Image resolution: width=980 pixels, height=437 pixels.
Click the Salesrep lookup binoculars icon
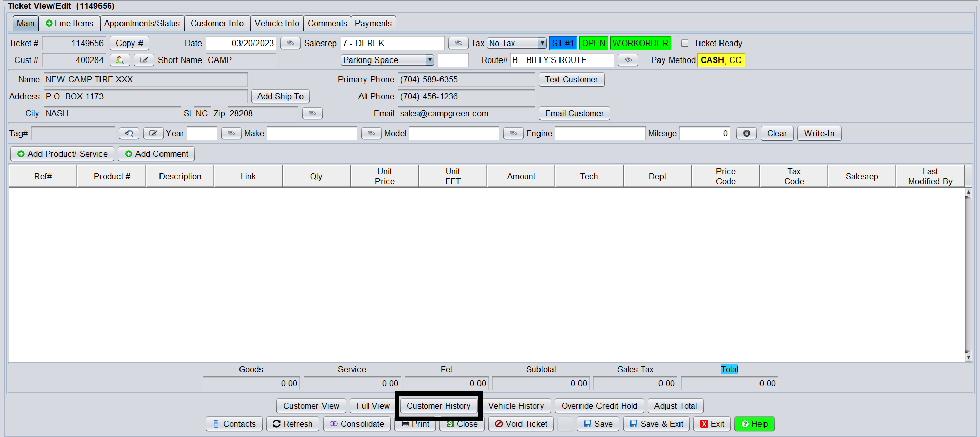458,44
